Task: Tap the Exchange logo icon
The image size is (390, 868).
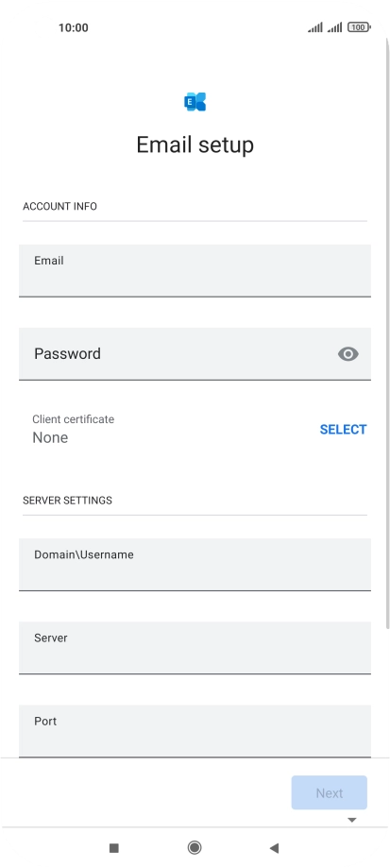Action: pos(195,102)
